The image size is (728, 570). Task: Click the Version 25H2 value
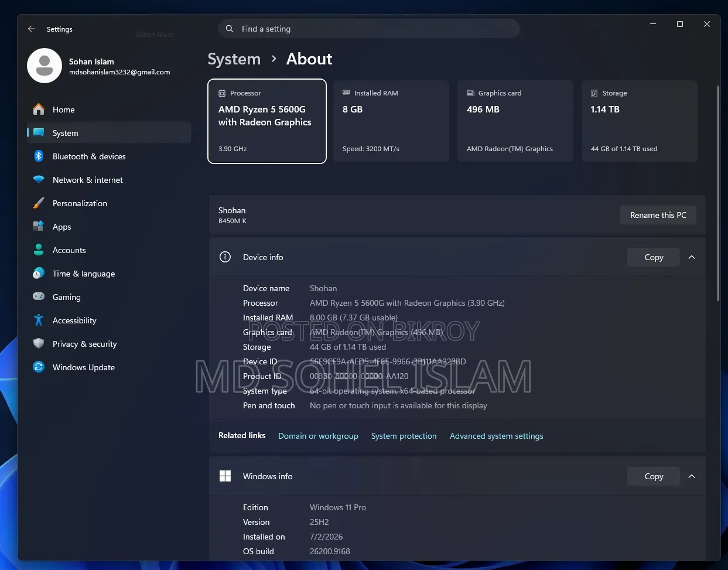[319, 522]
